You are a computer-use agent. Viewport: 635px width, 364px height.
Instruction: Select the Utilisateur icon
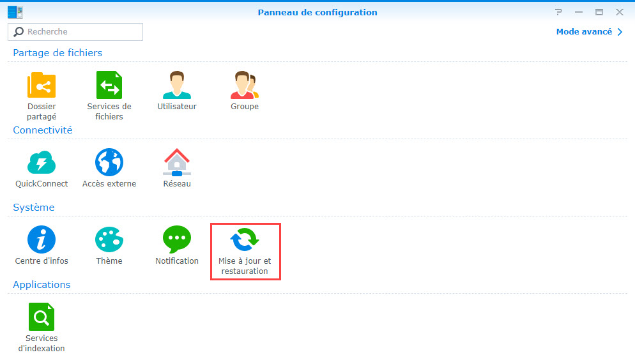177,86
